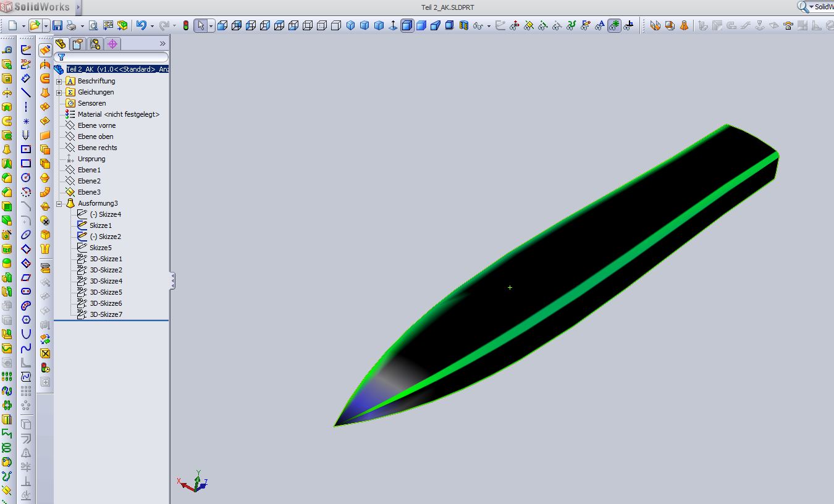834x504 pixels.
Task: Open Print Preview magnifier icon
Action: [x=93, y=25]
